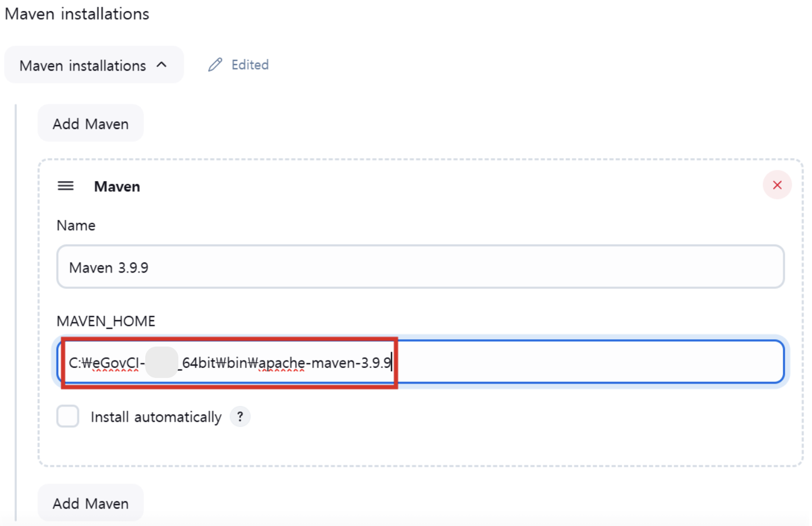
Task: Click the Name field label
Action: tap(76, 225)
